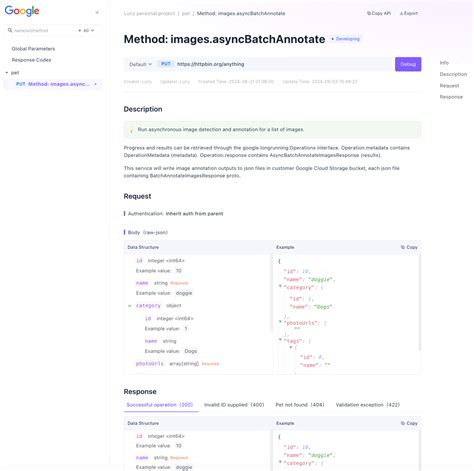
Task: Copy the request body example
Action: pos(409,247)
